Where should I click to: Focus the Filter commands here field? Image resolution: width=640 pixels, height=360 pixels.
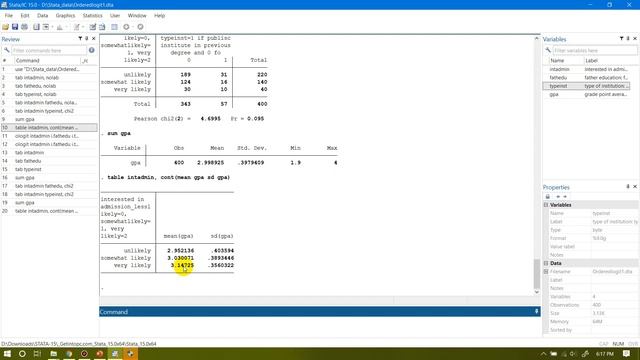tap(49, 50)
